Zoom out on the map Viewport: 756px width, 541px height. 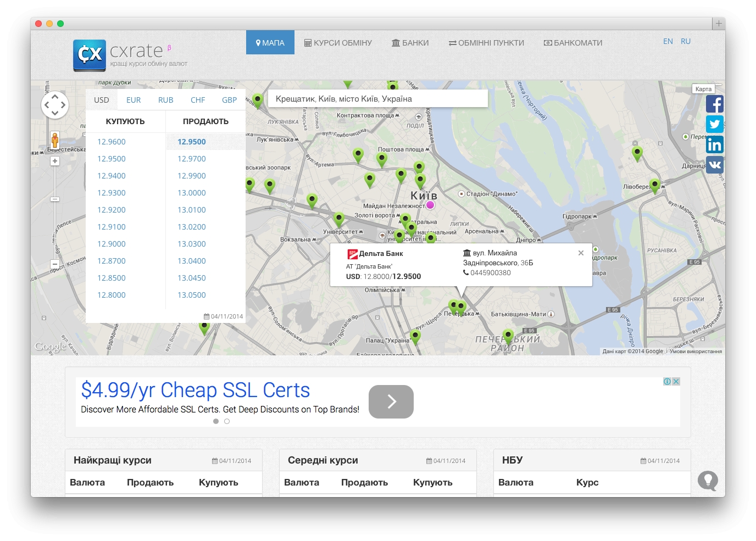point(55,264)
